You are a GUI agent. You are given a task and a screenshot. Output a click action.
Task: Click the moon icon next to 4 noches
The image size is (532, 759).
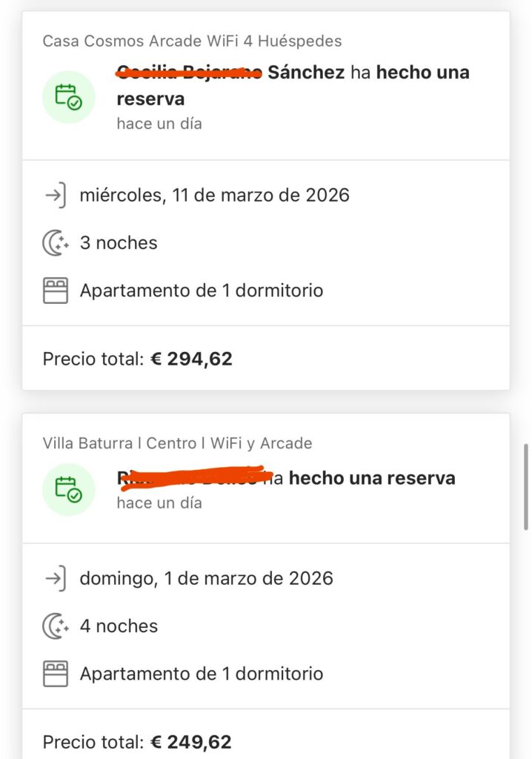(55, 626)
